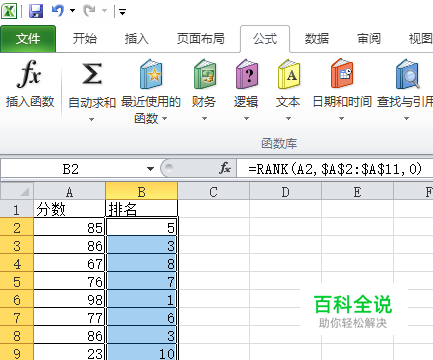Select the cell containing score 98

click(x=69, y=299)
